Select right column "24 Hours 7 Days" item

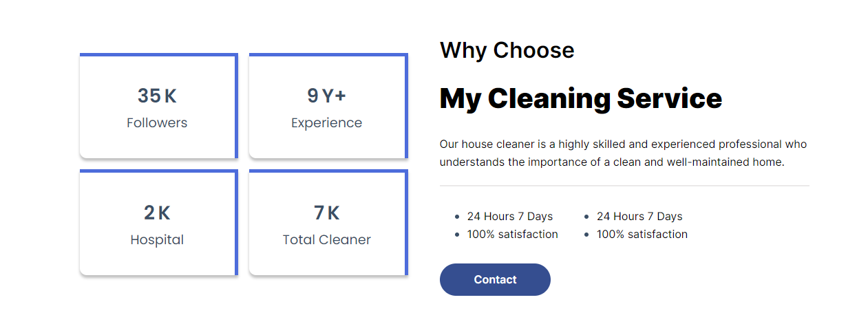[639, 217]
